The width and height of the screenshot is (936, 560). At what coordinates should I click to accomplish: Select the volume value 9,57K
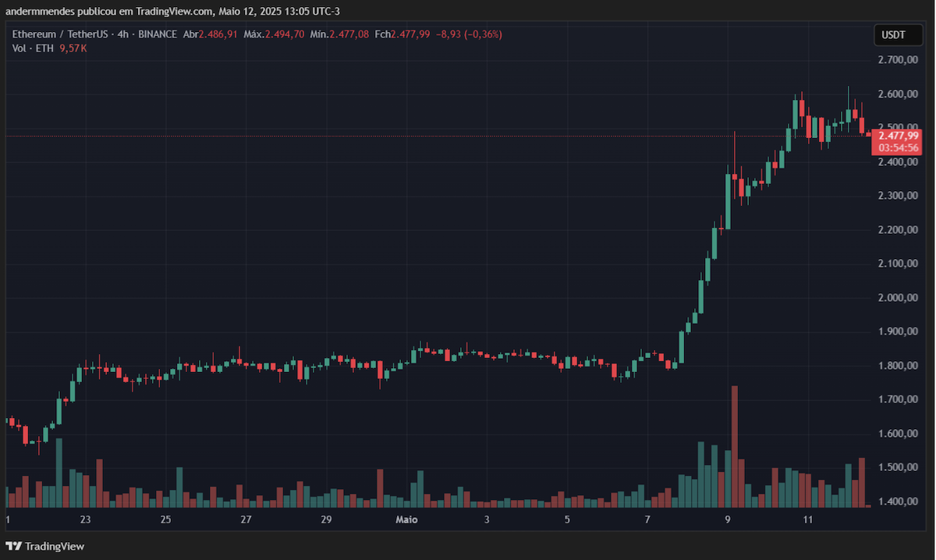tap(73, 48)
